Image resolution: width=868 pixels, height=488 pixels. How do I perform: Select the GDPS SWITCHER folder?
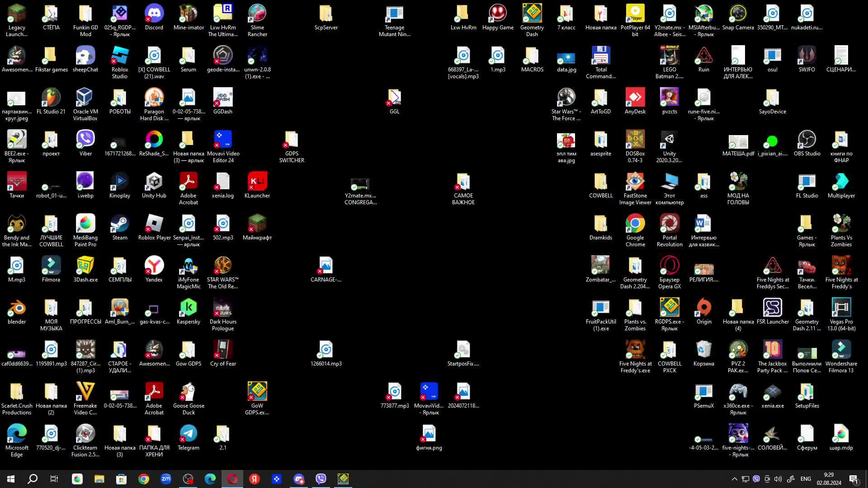point(292,146)
